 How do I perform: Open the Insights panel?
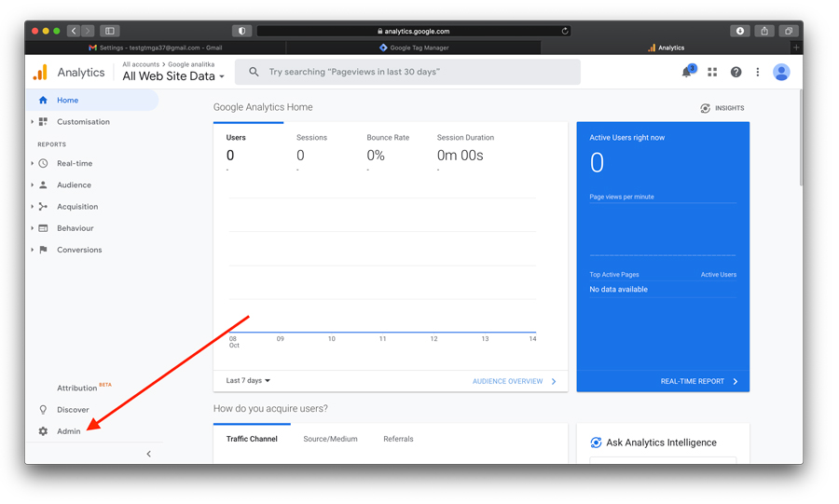click(722, 108)
